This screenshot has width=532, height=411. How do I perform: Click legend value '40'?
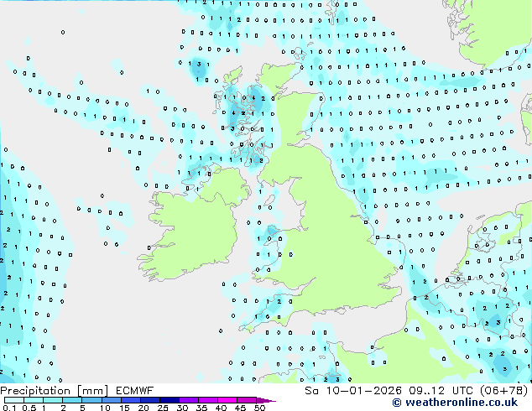tap(221, 408)
